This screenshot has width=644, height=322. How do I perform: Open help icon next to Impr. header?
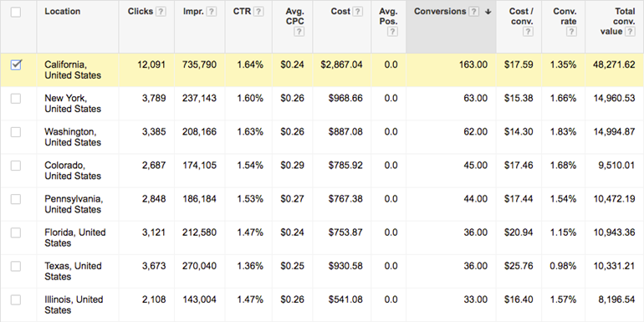click(212, 12)
